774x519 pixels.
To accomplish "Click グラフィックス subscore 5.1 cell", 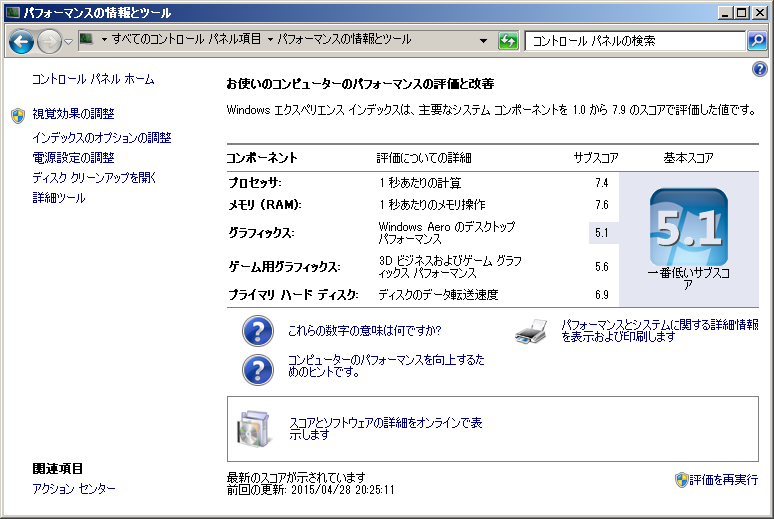I will point(603,233).
